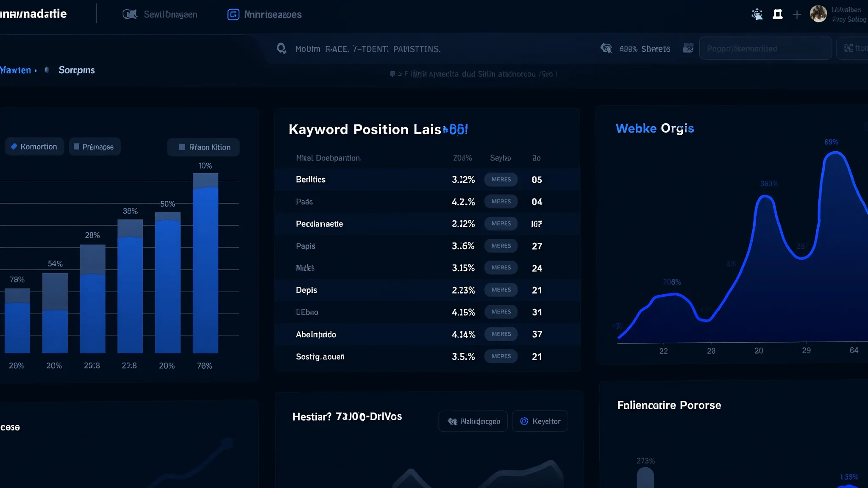Toggle the Komortion legend chip
This screenshot has width=868, height=488.
pos(34,147)
